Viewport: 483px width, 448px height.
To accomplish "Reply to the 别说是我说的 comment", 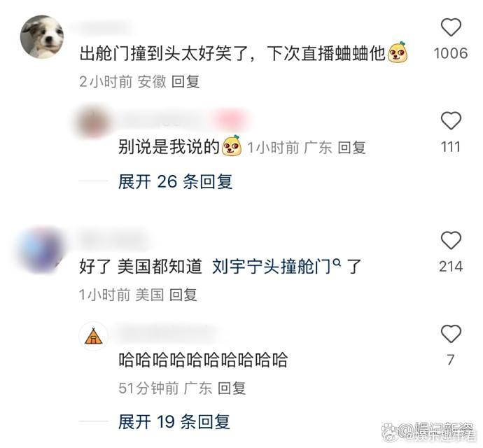I will 352,148.
